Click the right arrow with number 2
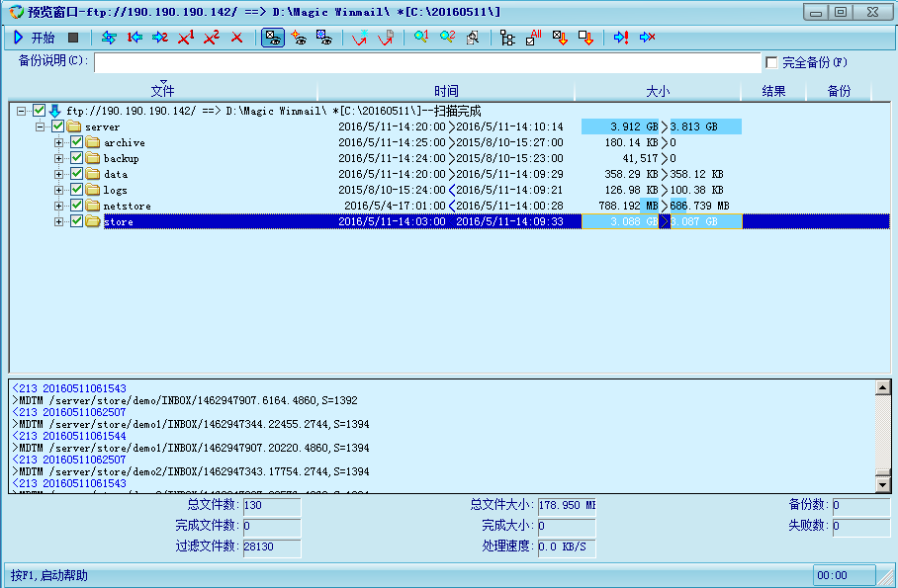The image size is (898, 588). [x=160, y=38]
